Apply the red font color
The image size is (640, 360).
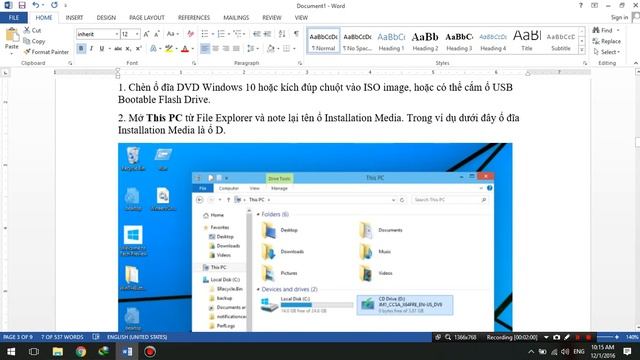coord(185,49)
